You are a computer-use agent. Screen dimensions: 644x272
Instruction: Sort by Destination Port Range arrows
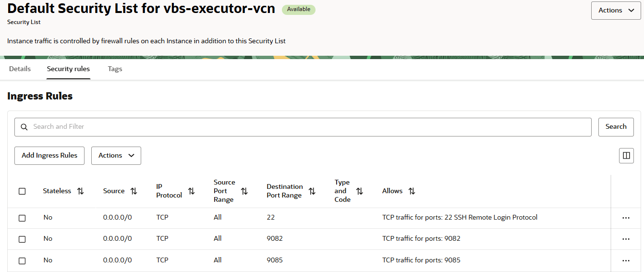click(x=312, y=191)
